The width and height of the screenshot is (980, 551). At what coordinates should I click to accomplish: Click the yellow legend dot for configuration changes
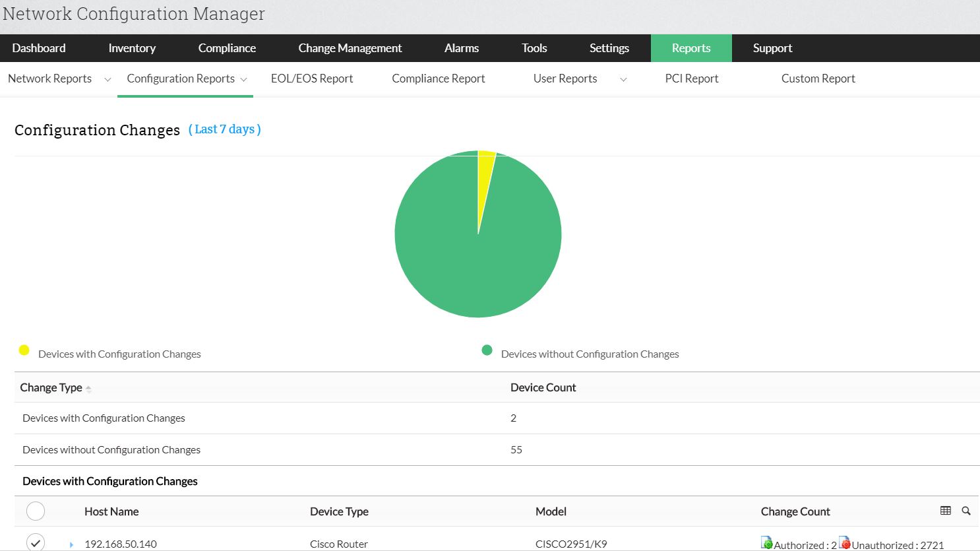pos(24,350)
